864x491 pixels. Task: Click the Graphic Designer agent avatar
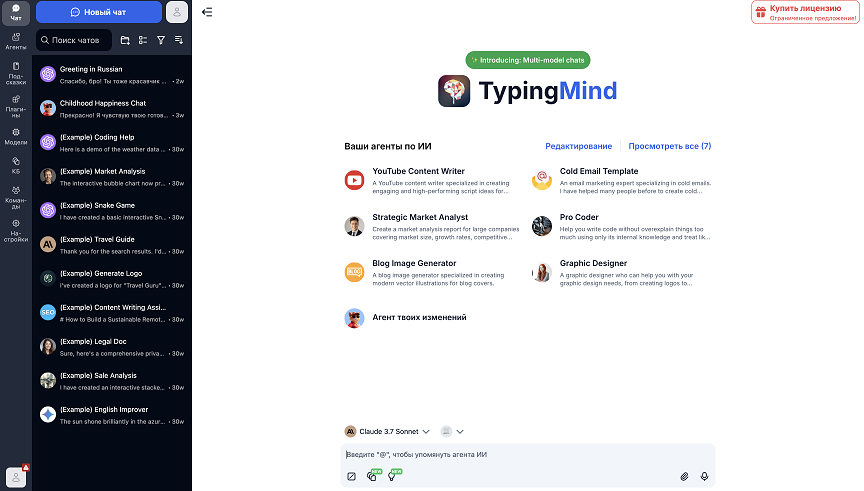(x=542, y=272)
